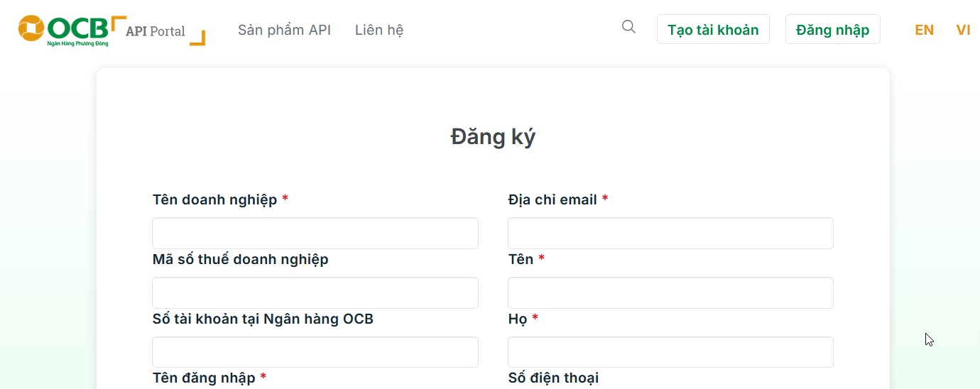Focus the Địa chỉ email input field
The image size is (980, 389).
(670, 233)
